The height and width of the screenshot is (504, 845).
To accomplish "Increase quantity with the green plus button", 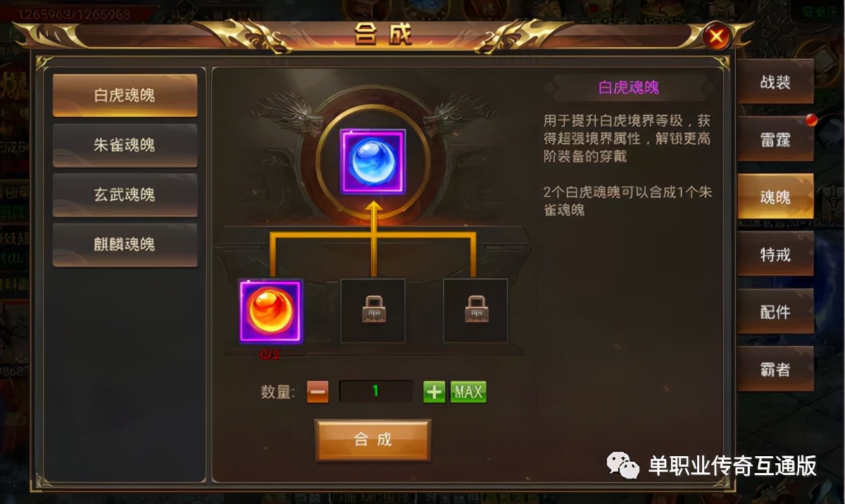I will (x=434, y=392).
